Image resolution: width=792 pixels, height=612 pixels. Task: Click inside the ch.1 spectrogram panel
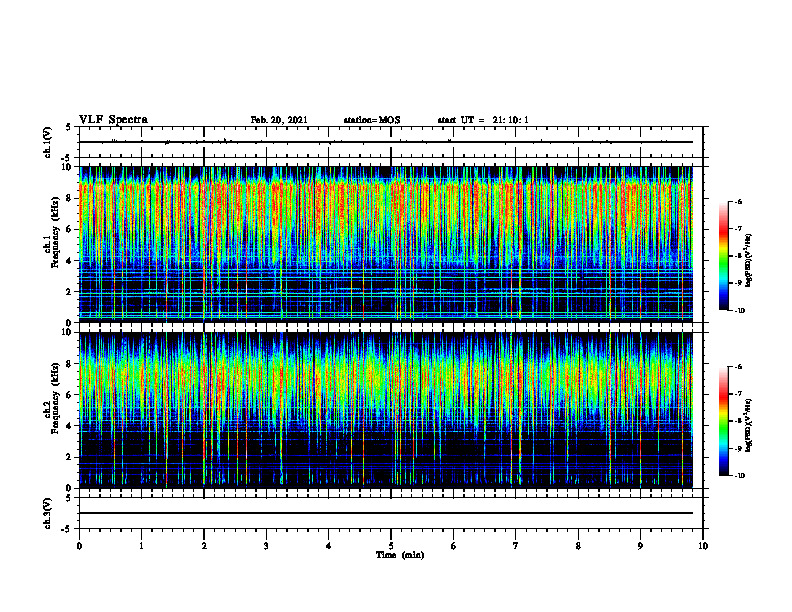coord(386,244)
